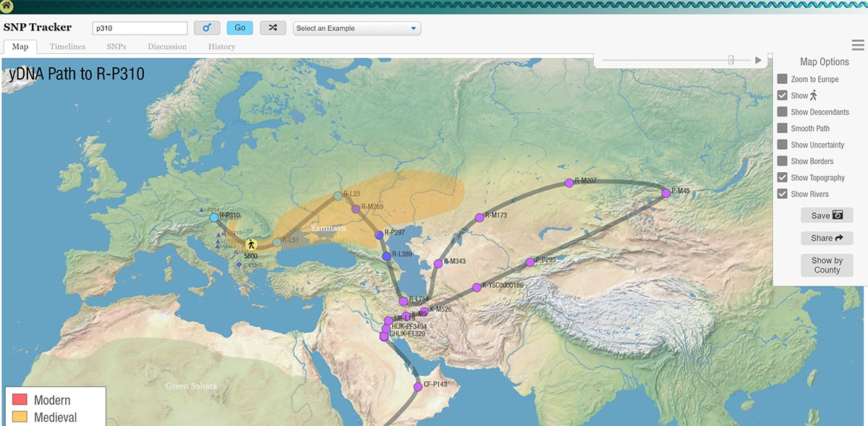Click the Map Options heading
This screenshot has height=426, width=868.
click(824, 62)
